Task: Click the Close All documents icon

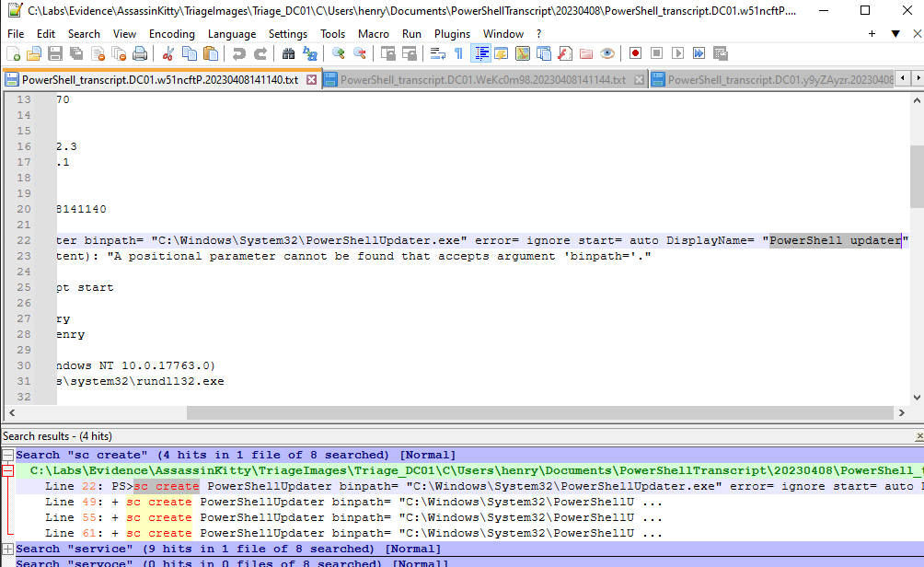Action: coord(119,54)
